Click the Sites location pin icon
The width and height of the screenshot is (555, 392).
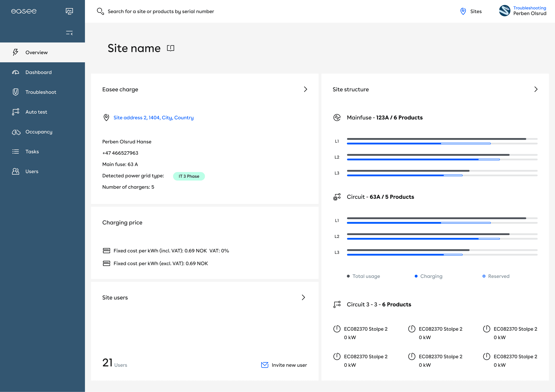click(x=463, y=11)
